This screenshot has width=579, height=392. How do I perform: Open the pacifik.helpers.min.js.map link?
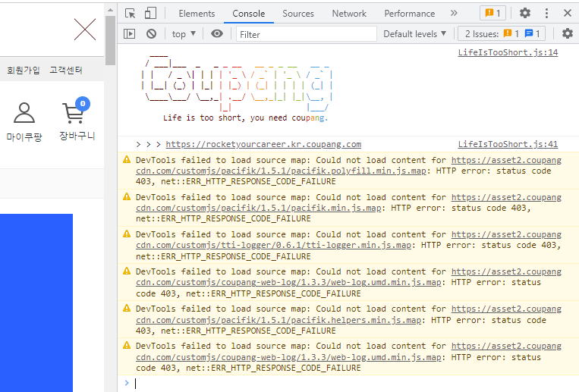(278, 320)
